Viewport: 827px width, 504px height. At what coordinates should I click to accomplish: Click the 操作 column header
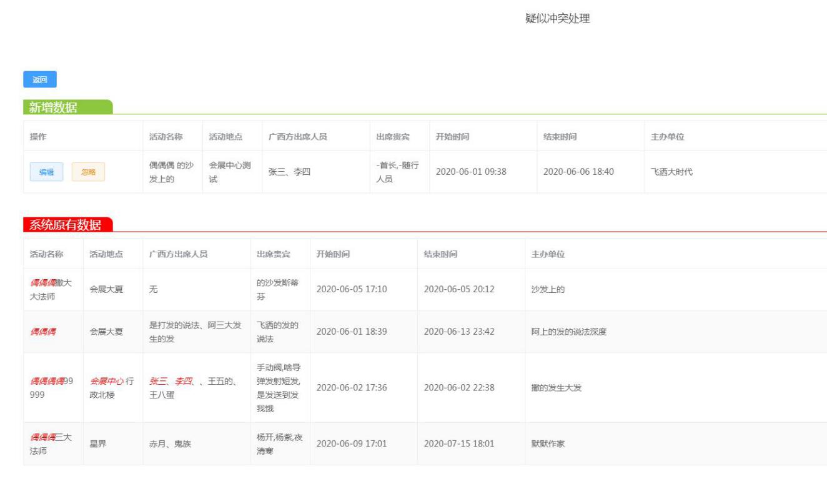click(x=40, y=137)
